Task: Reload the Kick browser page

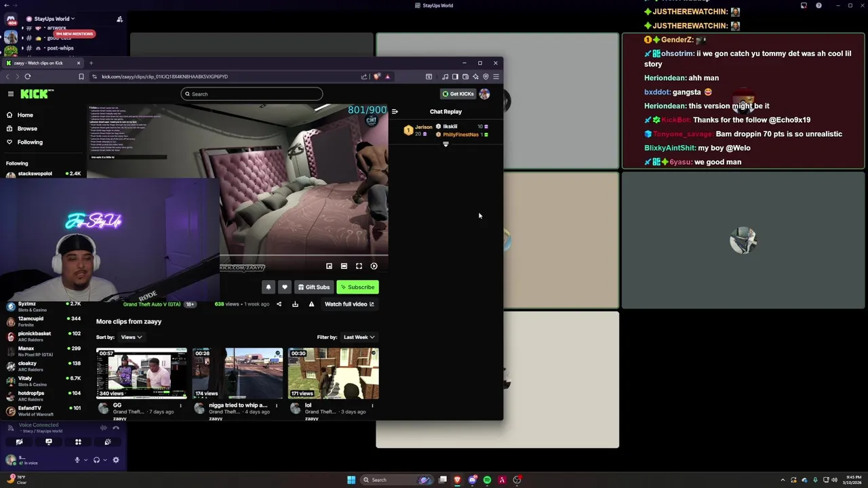Action: coord(27,77)
